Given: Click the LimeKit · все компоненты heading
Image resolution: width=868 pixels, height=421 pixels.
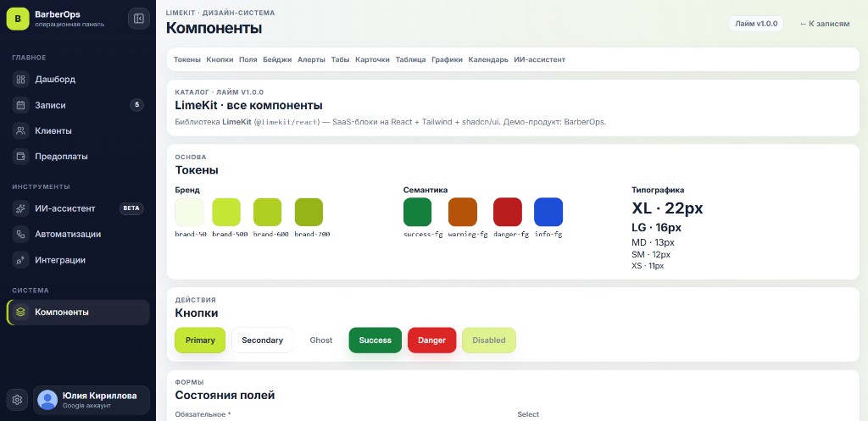Looking at the screenshot, I should pyautogui.click(x=249, y=105).
